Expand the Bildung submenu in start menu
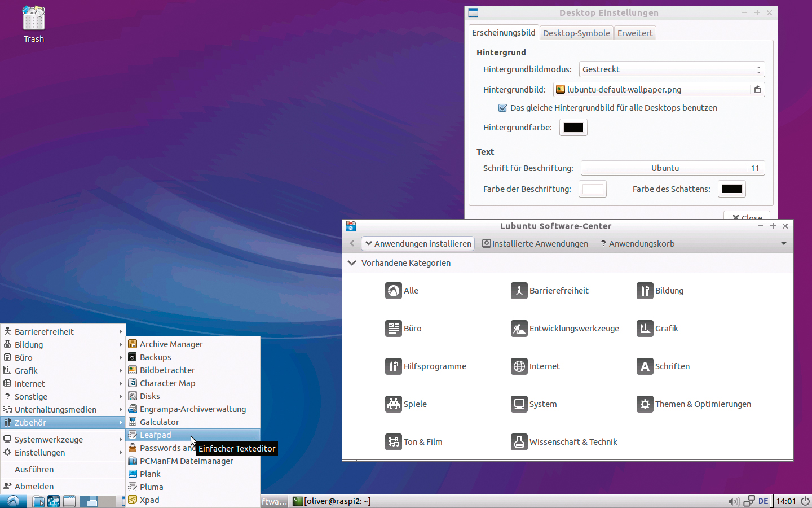The image size is (812, 508). pos(63,345)
